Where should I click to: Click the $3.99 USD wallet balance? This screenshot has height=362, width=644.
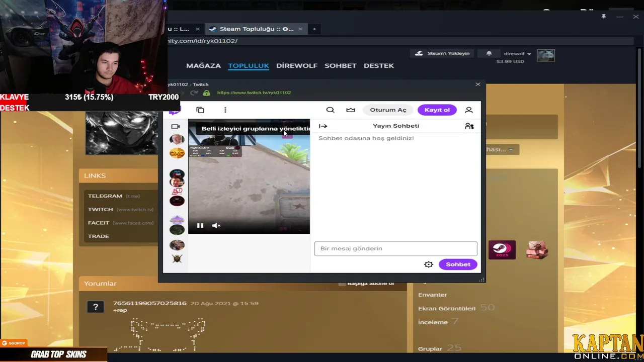point(510,61)
